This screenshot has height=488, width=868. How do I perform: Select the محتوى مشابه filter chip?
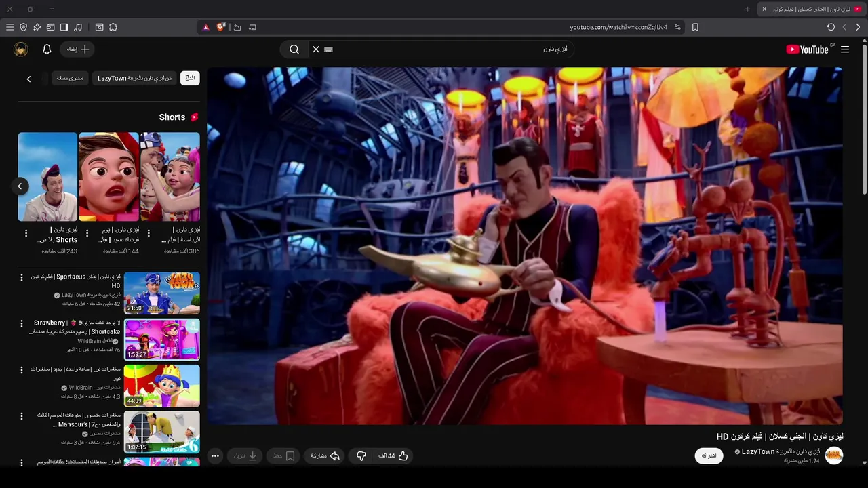(x=70, y=78)
